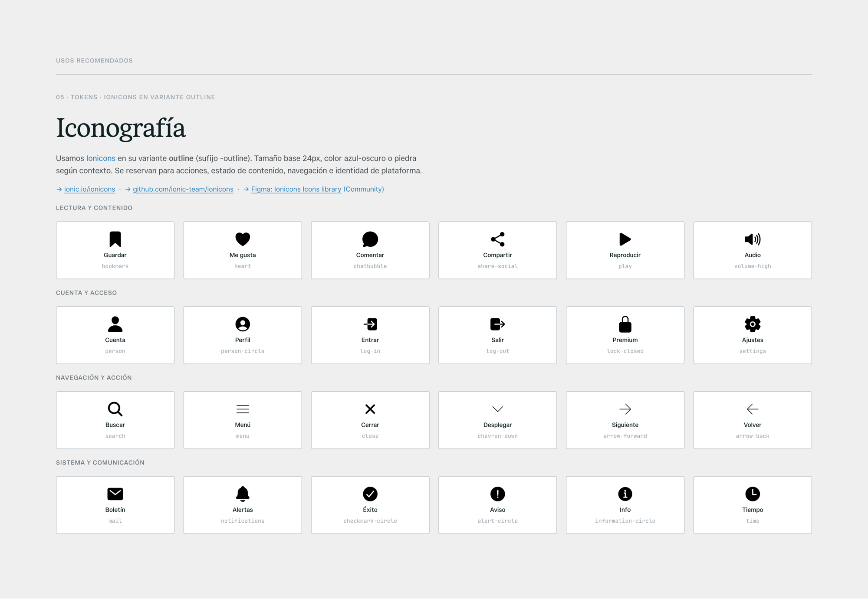Click the heart icon above Me gusta
Image resolution: width=868 pixels, height=599 pixels.
pyautogui.click(x=243, y=239)
